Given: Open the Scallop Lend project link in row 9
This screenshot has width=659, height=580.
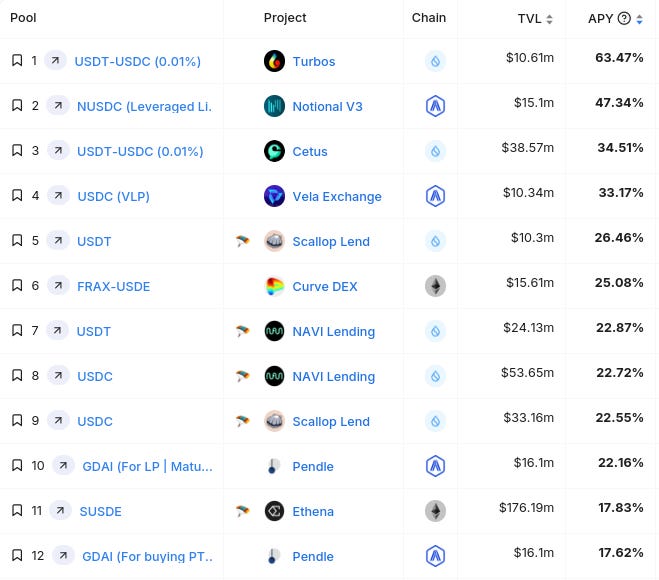Looking at the screenshot, I should (331, 422).
